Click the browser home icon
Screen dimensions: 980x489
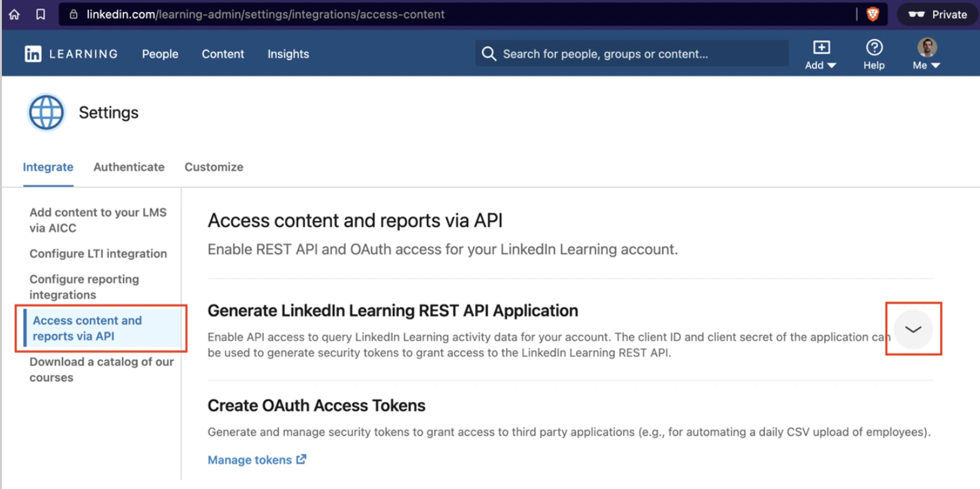(14, 14)
